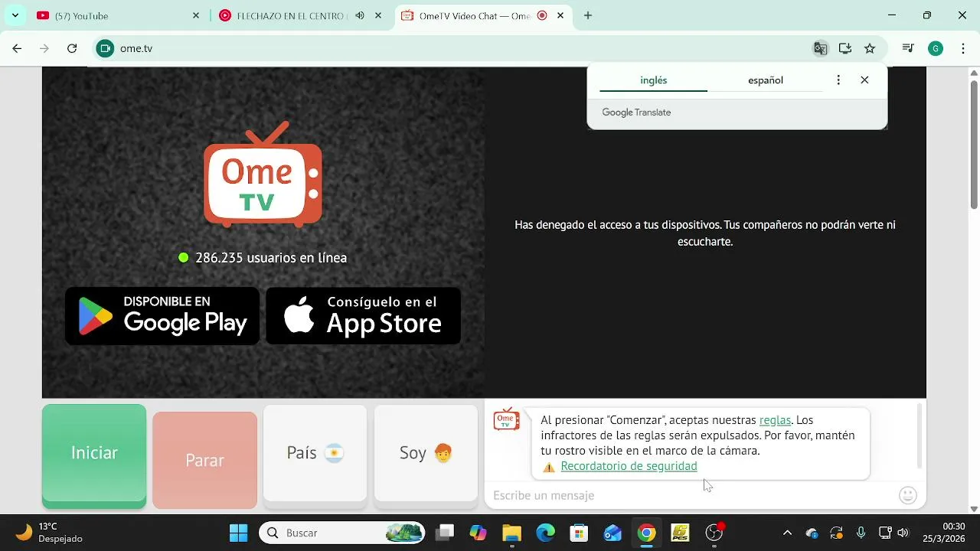
Task: Close the OmeTV Video Chat tab
Action: pos(560,15)
